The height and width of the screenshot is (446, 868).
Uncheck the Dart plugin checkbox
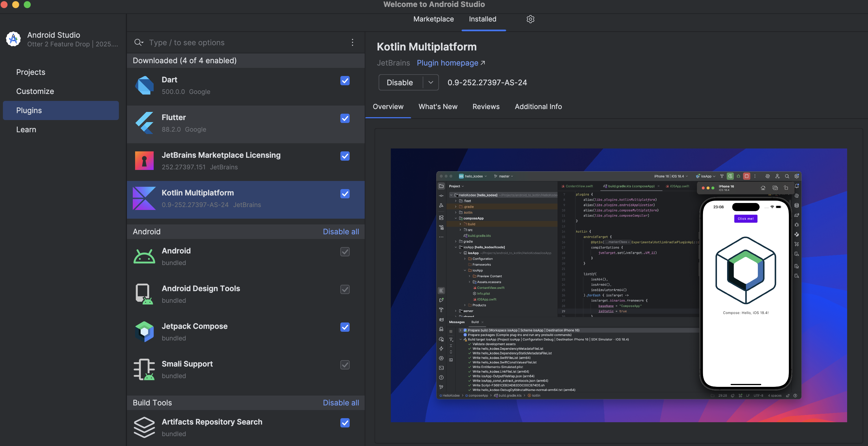click(x=345, y=81)
